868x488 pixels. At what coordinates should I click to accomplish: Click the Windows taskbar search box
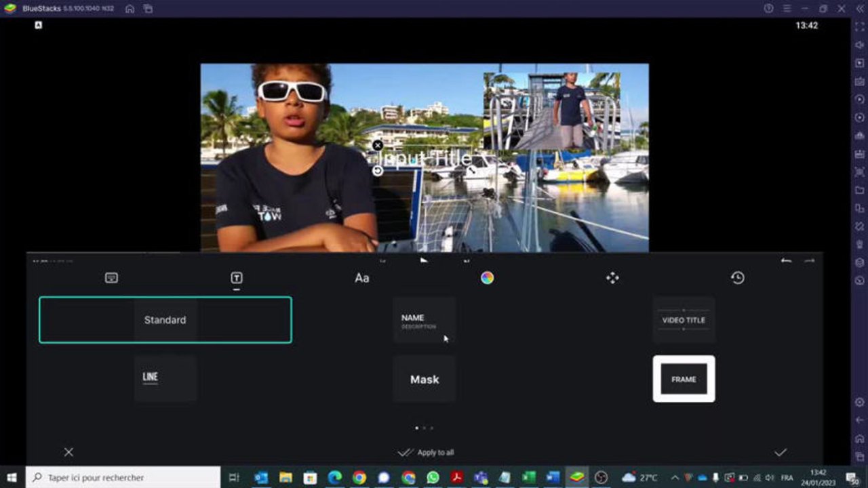click(123, 477)
